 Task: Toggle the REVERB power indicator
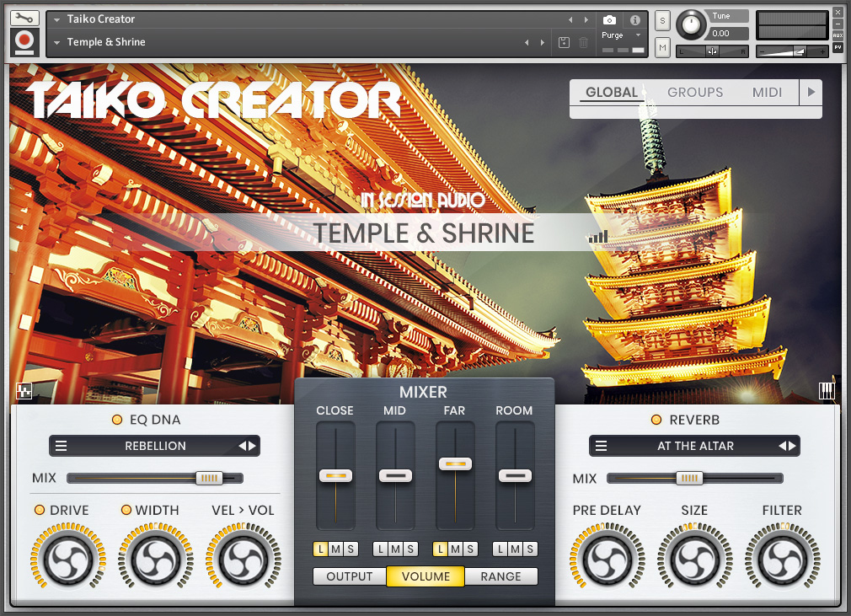[x=656, y=420]
